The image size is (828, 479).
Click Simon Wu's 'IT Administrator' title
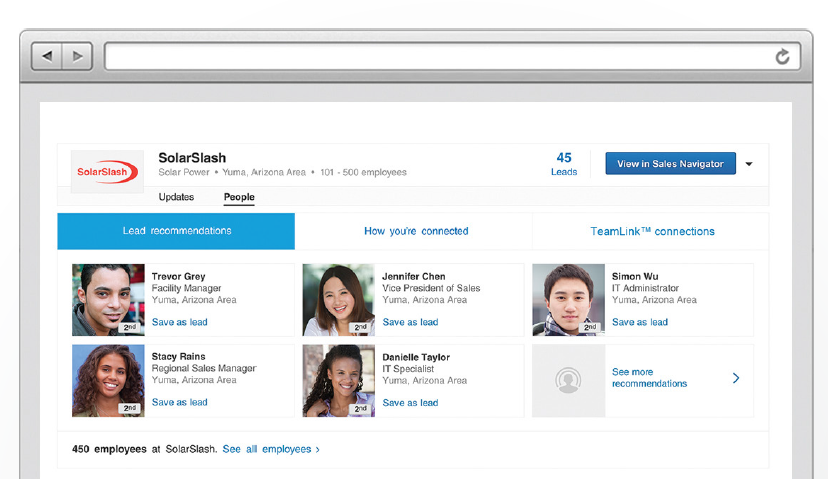click(645, 288)
